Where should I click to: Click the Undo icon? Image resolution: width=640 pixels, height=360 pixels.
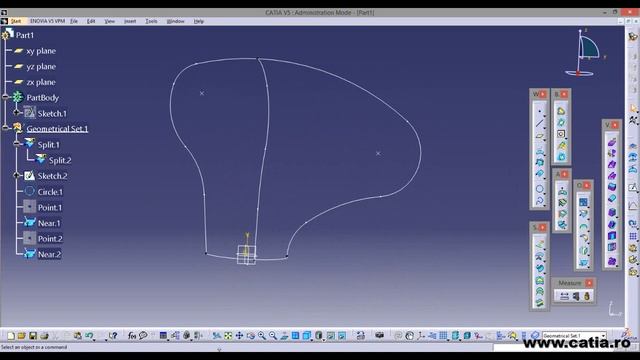[89, 336]
